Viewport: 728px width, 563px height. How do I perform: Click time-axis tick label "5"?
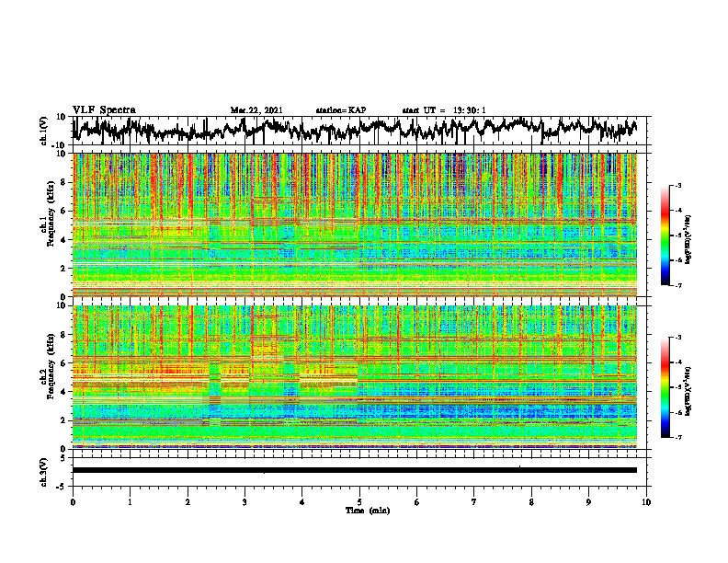coord(359,502)
